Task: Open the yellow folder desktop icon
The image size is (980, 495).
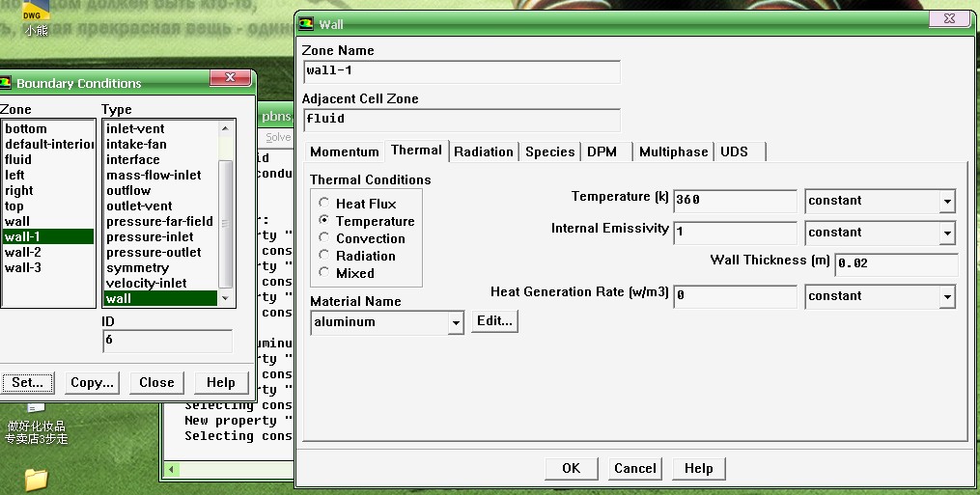Action: pos(36,478)
